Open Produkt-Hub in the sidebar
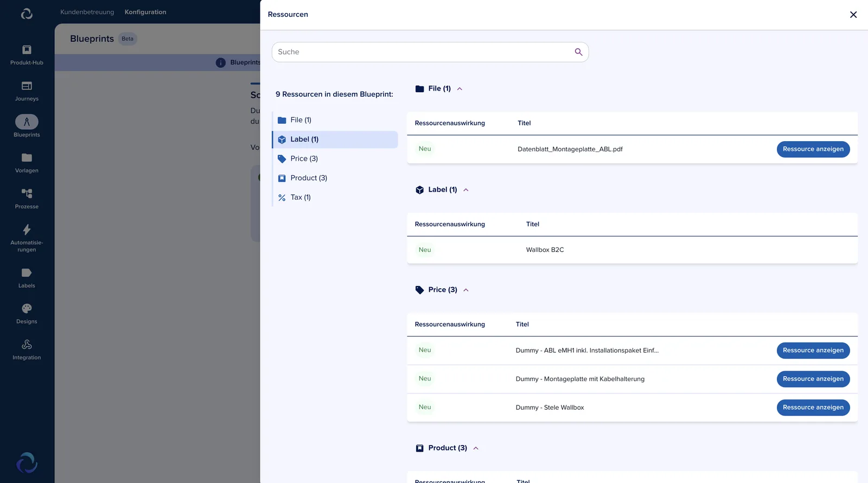 coord(27,55)
